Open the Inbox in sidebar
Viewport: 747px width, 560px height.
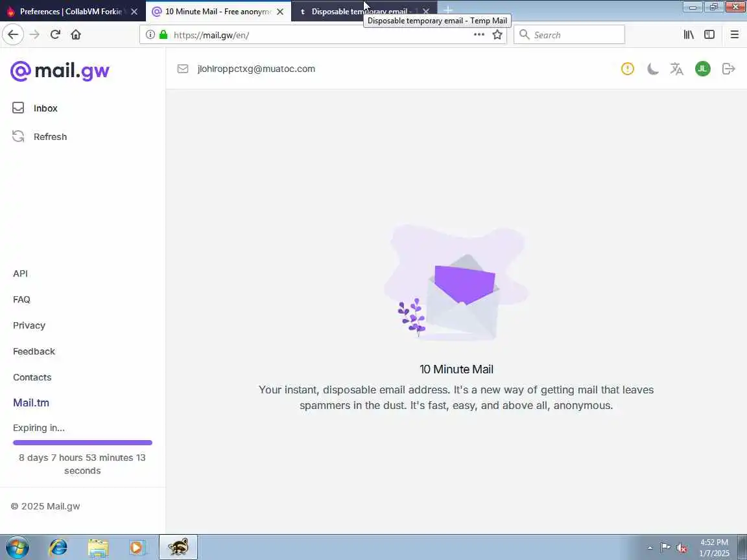[x=45, y=109]
